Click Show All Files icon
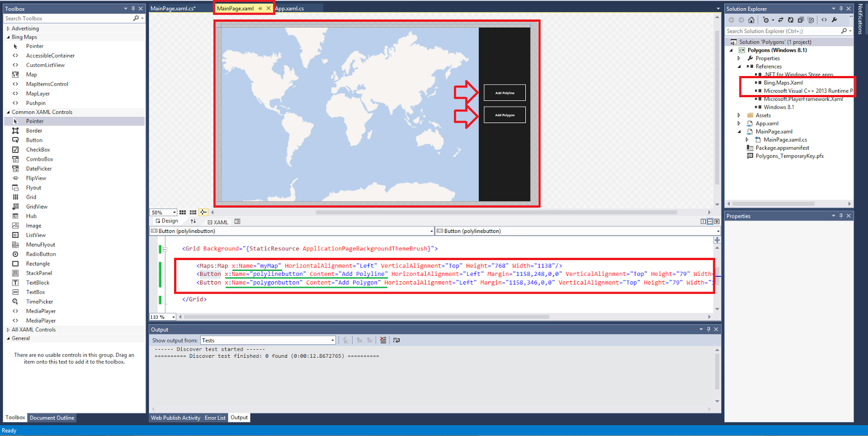The width and height of the screenshot is (868, 436). 811,20
